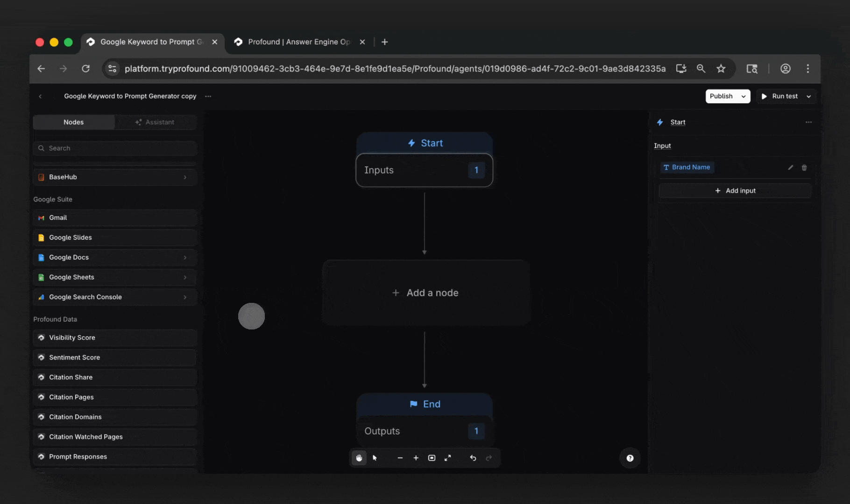The image size is (850, 504).
Task: Delete the Brand Name input trash icon
Action: (804, 168)
